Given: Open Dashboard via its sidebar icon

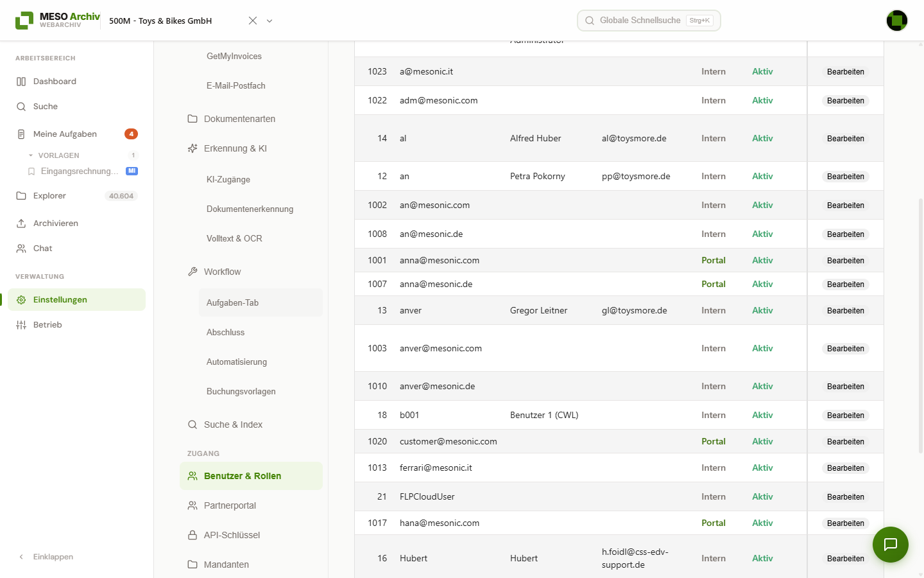Looking at the screenshot, I should pos(21,82).
